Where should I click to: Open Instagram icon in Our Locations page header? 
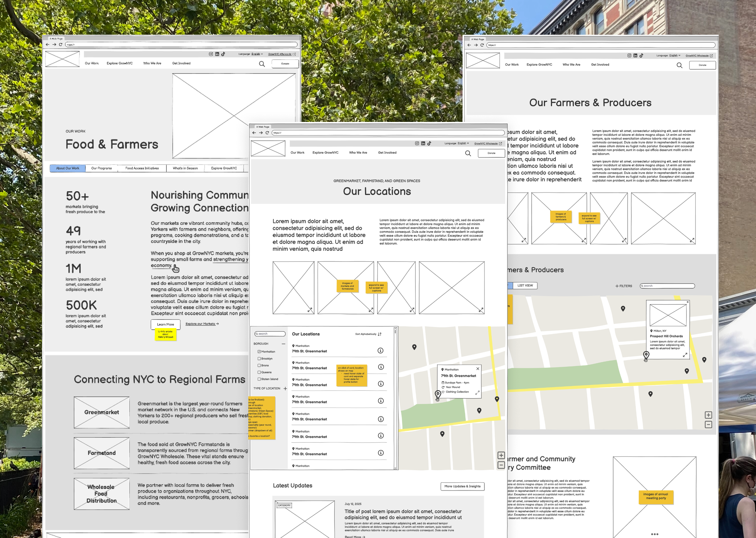(x=417, y=143)
